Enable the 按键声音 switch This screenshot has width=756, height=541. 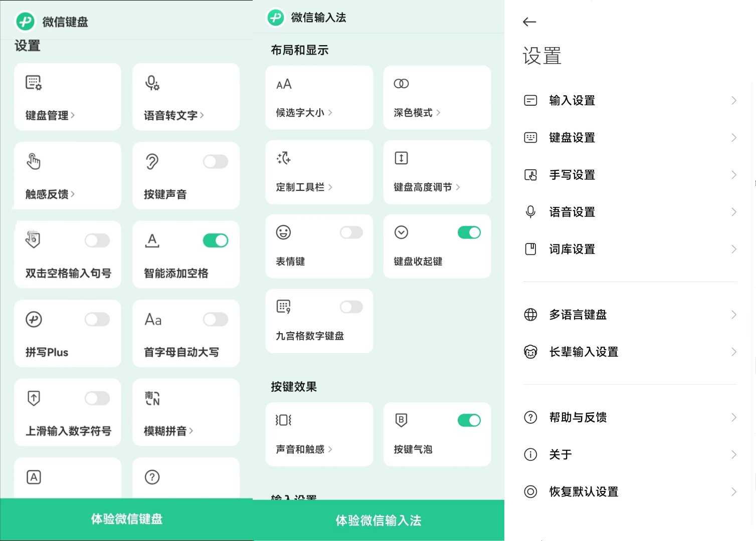pos(216,161)
